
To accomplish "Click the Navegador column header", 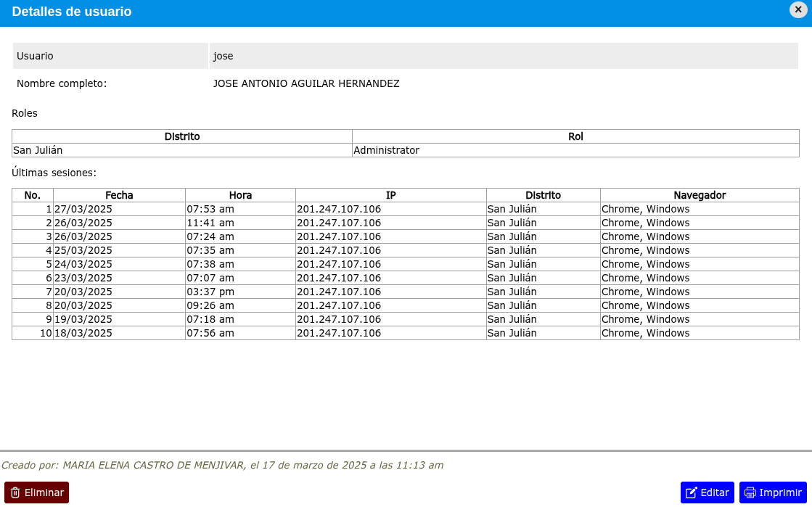I will click(x=700, y=195).
